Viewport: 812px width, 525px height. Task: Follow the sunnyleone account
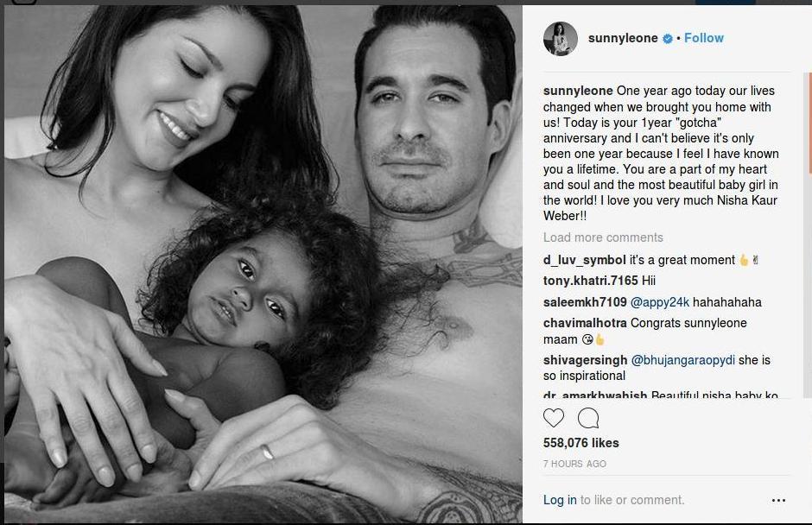(704, 38)
